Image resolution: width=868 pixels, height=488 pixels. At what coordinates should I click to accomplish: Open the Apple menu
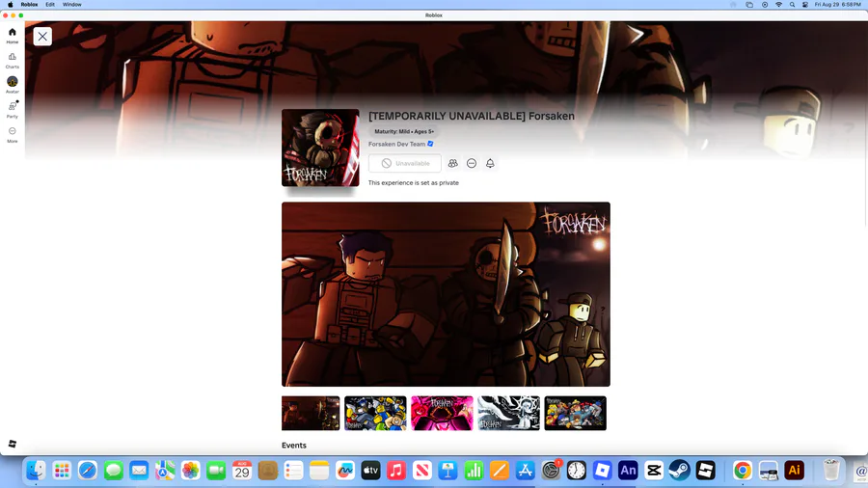click(10, 5)
